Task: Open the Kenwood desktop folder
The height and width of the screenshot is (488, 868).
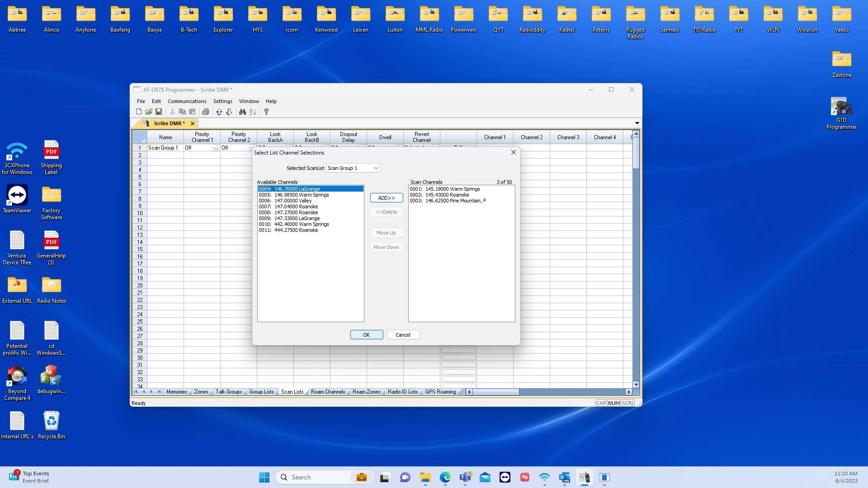Action: (x=326, y=19)
